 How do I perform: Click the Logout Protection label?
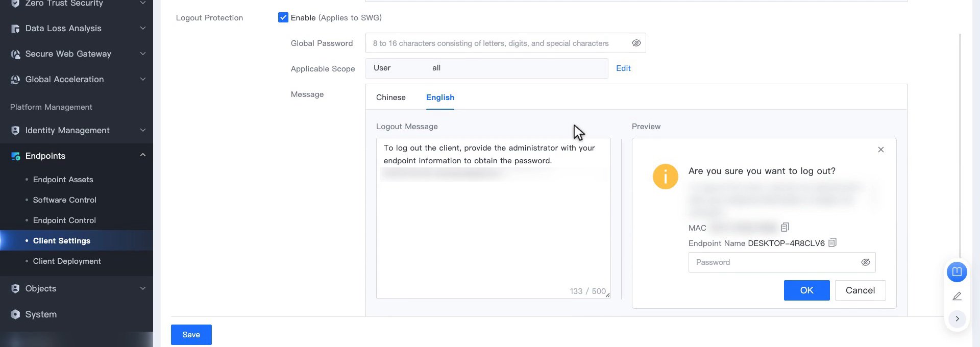tap(209, 18)
